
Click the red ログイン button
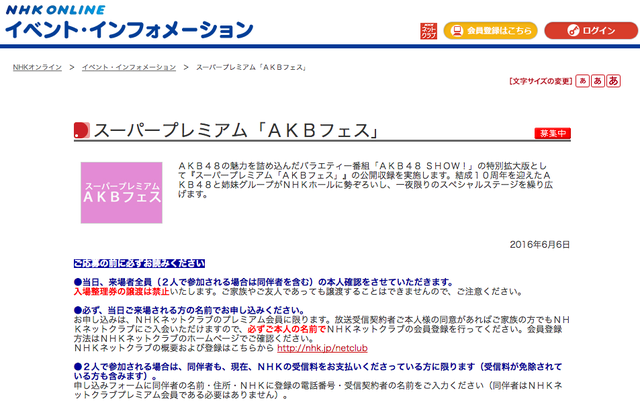591,31
